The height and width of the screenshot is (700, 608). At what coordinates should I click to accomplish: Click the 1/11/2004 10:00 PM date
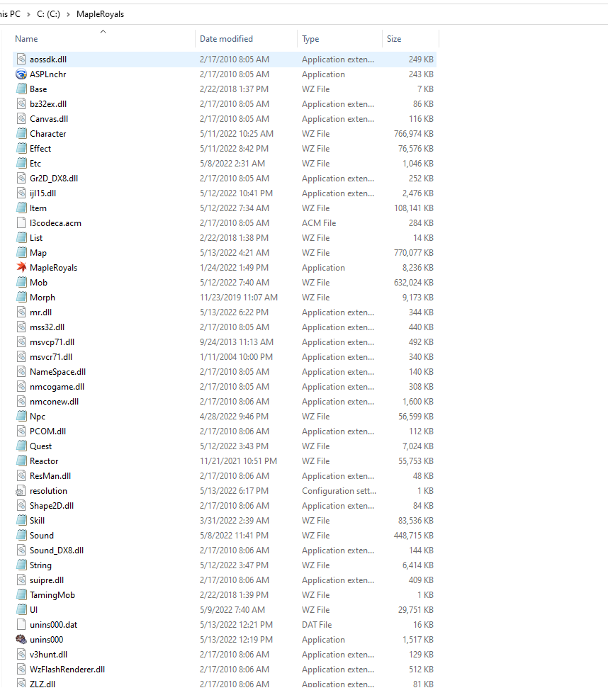pos(236,356)
